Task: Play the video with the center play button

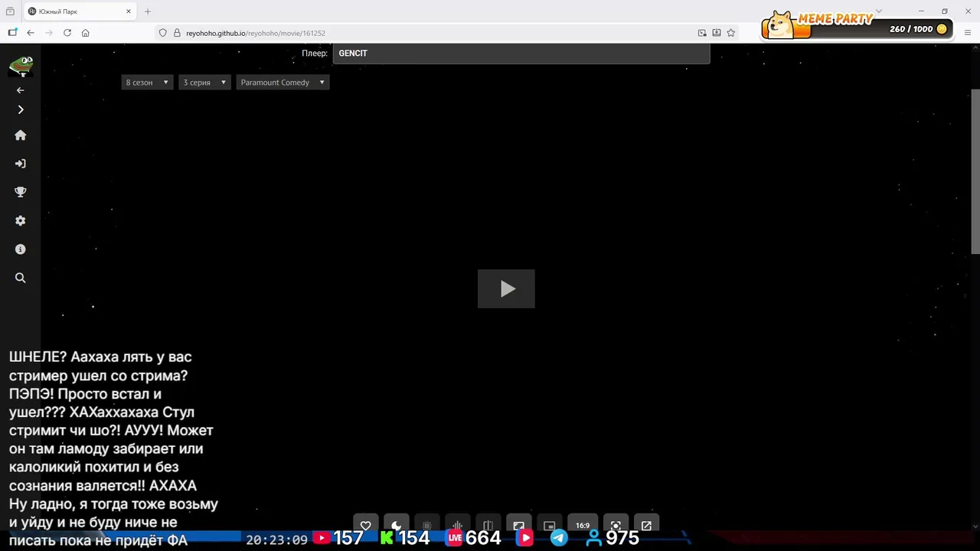Action: 506,289
